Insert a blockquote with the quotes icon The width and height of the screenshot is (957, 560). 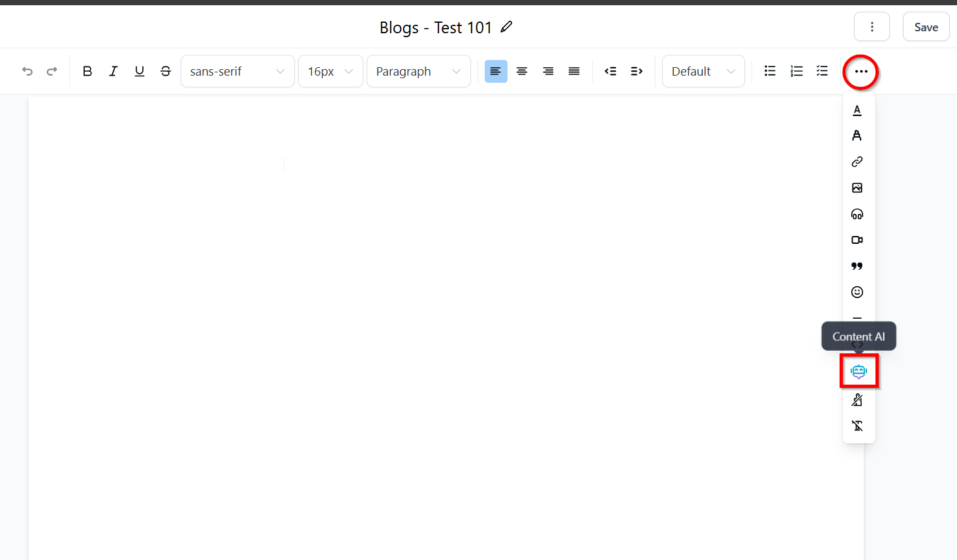[857, 266]
